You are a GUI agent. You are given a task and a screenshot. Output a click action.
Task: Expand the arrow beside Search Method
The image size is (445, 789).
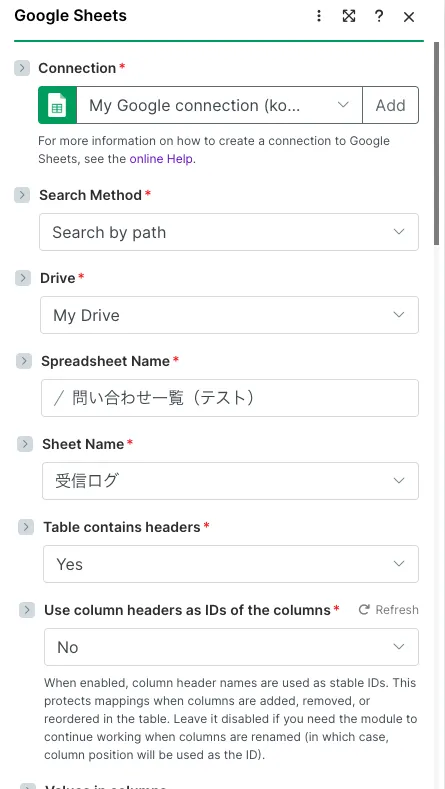(22, 195)
